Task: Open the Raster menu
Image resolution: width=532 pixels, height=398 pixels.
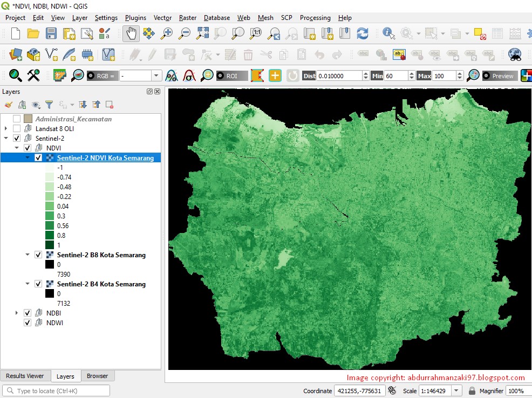Action: point(187,18)
